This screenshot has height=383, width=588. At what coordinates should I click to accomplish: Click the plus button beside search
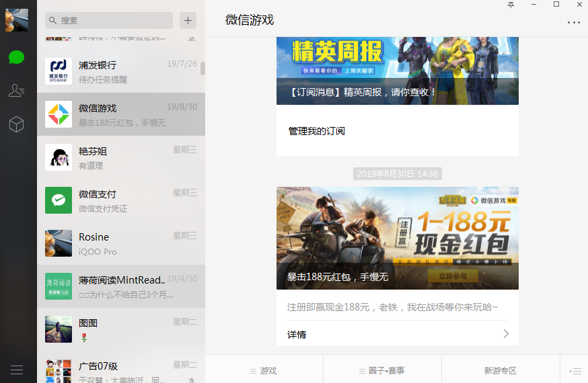(x=188, y=20)
